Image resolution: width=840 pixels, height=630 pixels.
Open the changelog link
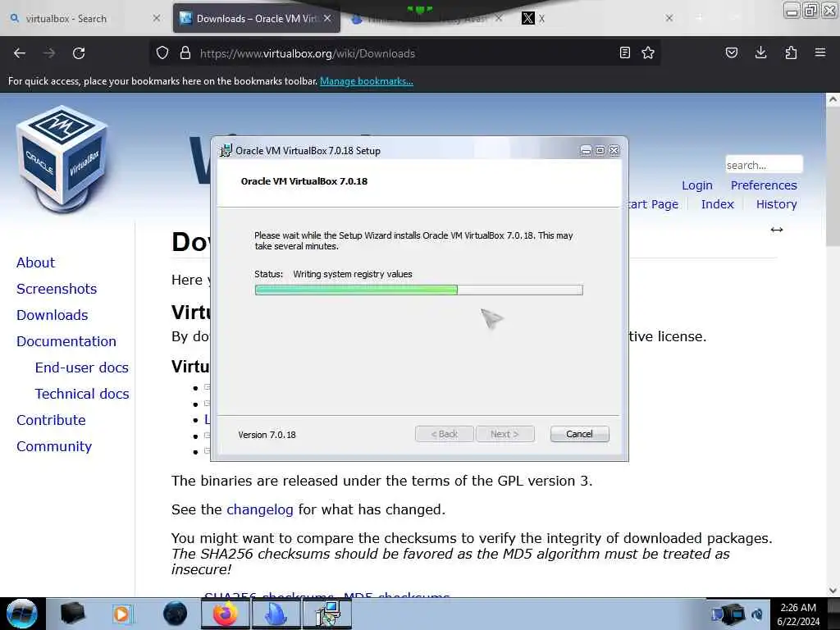pyautogui.click(x=260, y=509)
